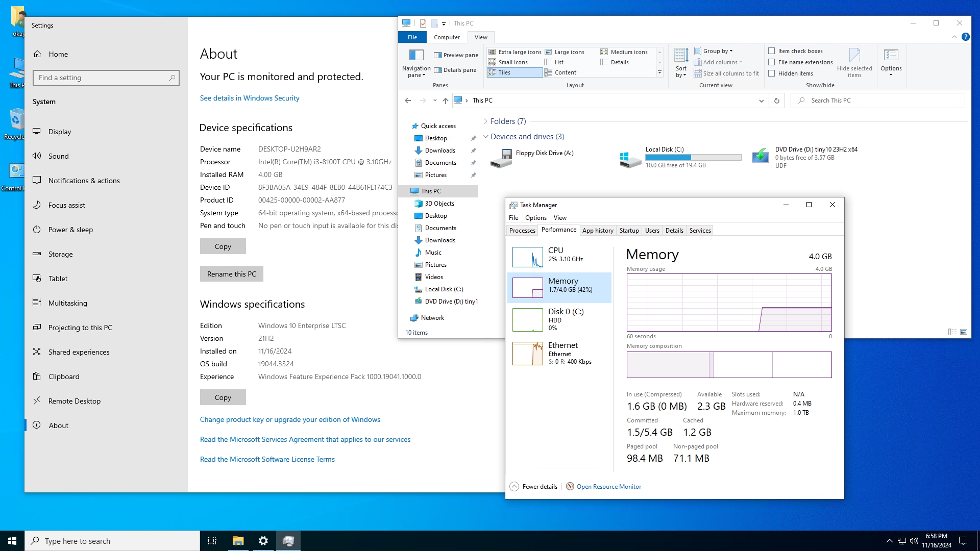Open the Group by dropdown
Image resolution: width=980 pixels, height=551 pixels.
(x=717, y=51)
